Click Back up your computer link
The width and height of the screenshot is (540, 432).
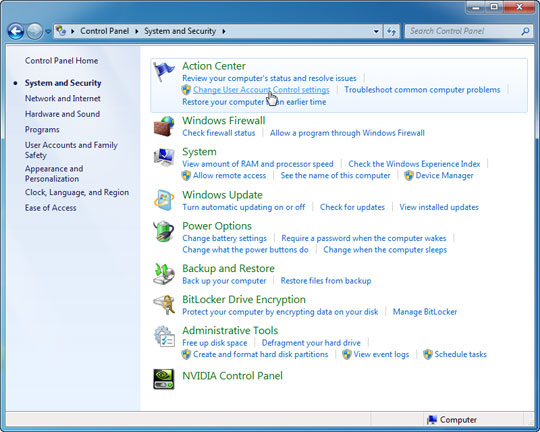click(x=224, y=281)
